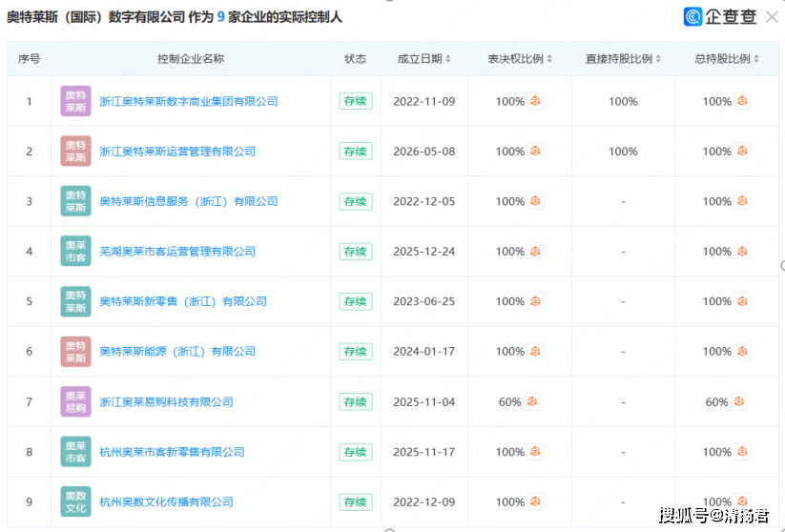View equity chain icon in row 3 voting column
785x532 pixels.
click(x=535, y=200)
